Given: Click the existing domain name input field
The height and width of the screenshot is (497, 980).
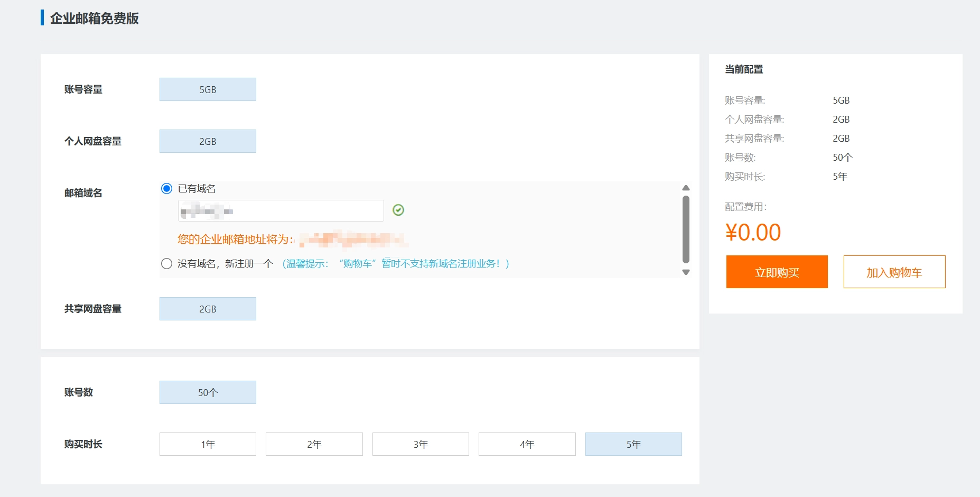Looking at the screenshot, I should 281,211.
